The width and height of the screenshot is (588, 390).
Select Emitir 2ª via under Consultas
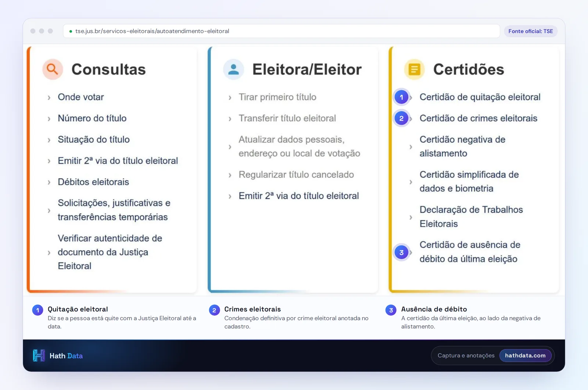(x=118, y=161)
